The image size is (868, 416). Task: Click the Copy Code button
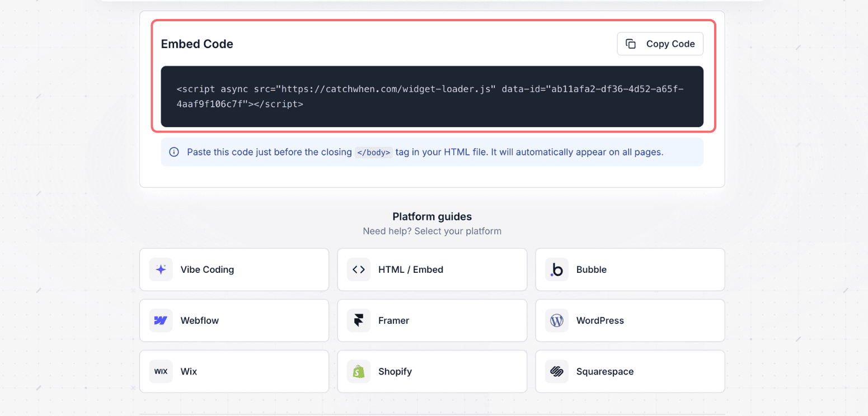[660, 44]
